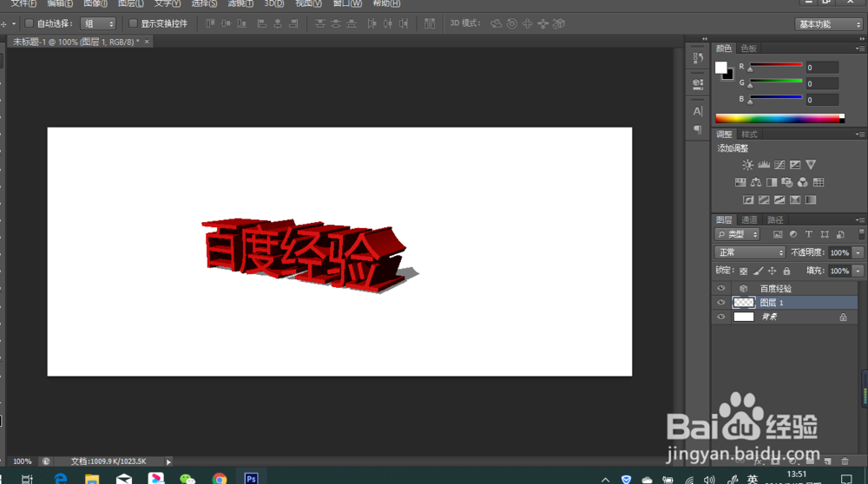Viewport: 868px width, 484px height.
Task: Add a Color Lookup adjustment
Action: click(x=819, y=182)
